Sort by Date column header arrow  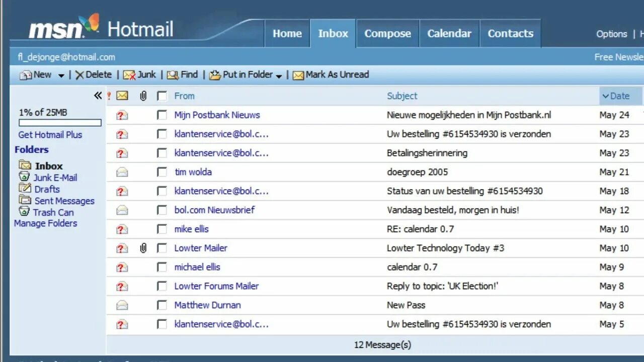tap(606, 96)
